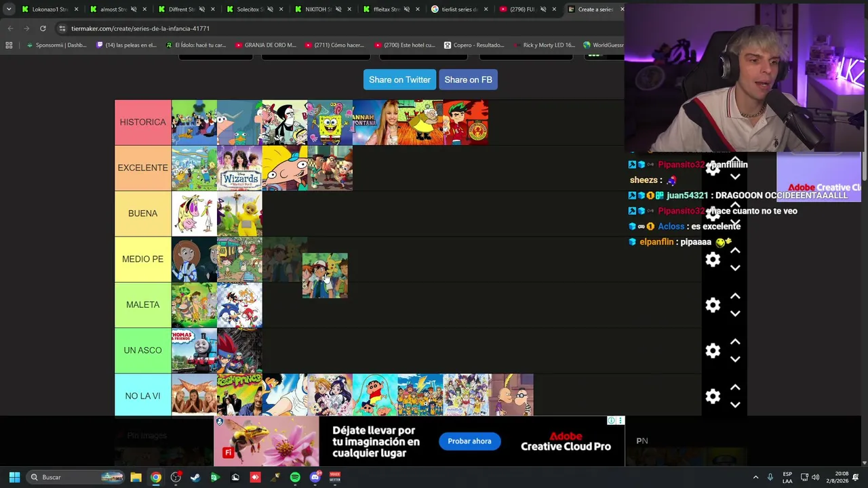Image resolution: width=868 pixels, height=488 pixels.
Task: Open File Explorer from the taskbar
Action: pos(136,477)
